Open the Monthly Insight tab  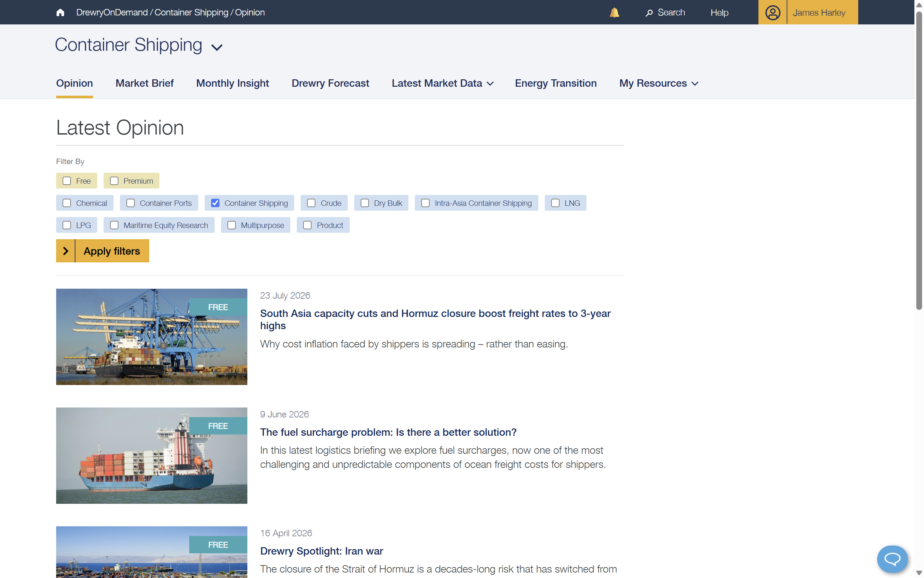coord(233,83)
